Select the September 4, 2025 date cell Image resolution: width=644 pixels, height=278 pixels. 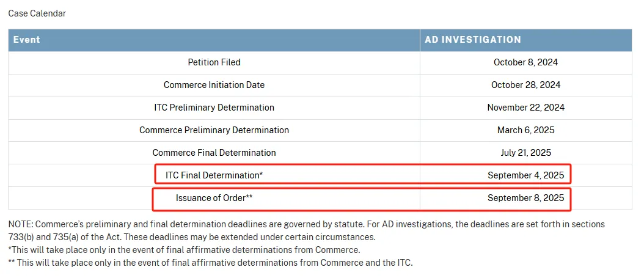pos(525,175)
